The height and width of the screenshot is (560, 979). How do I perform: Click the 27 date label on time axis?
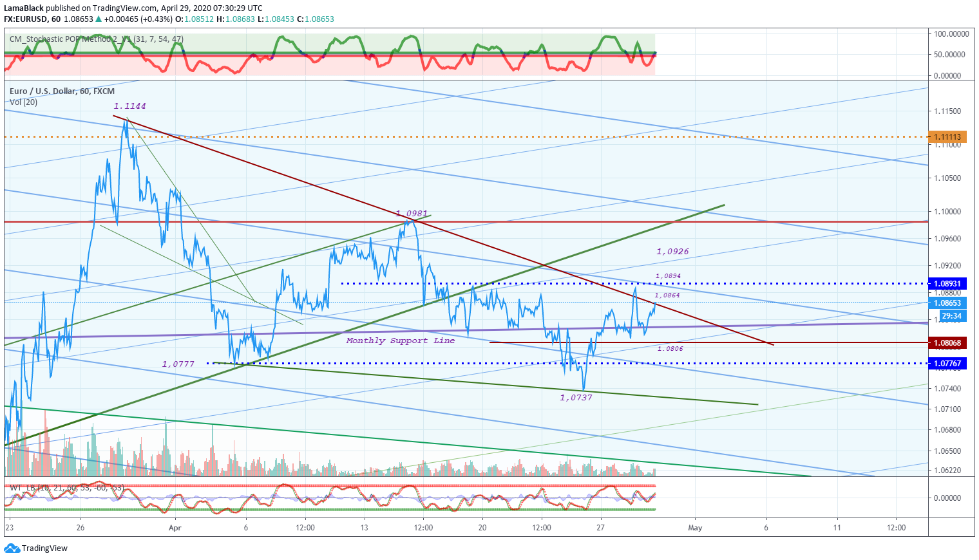600,528
